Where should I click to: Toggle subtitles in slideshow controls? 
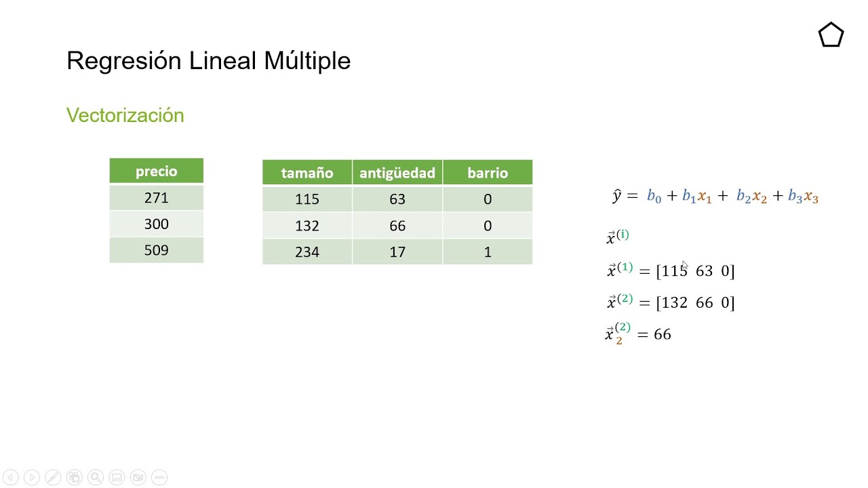point(117,477)
